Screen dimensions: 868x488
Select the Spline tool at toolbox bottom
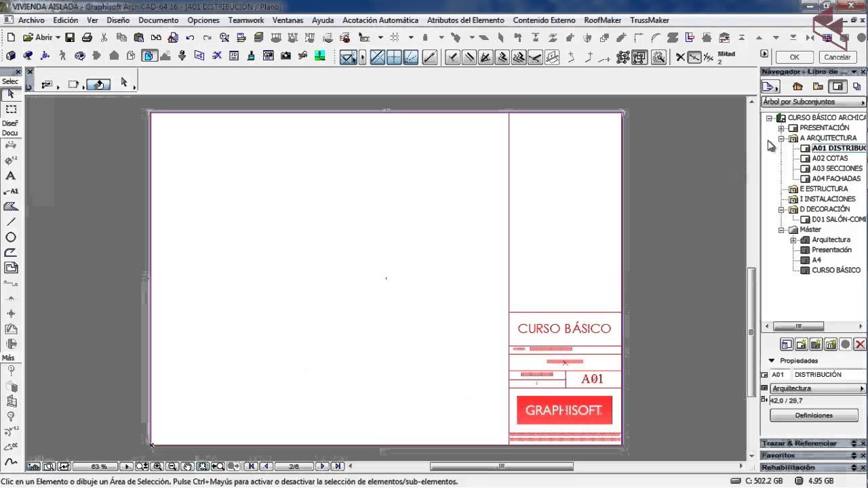[11, 461]
